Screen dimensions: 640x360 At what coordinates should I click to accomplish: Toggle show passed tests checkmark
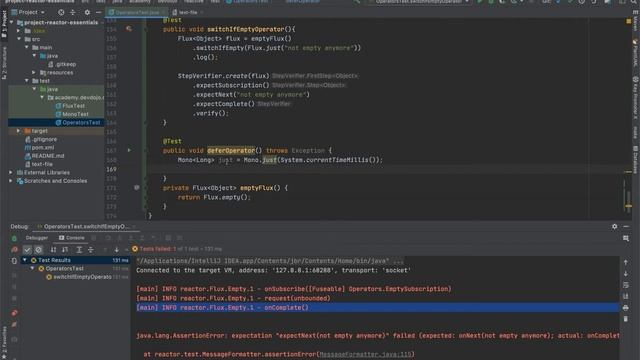(x=27, y=249)
